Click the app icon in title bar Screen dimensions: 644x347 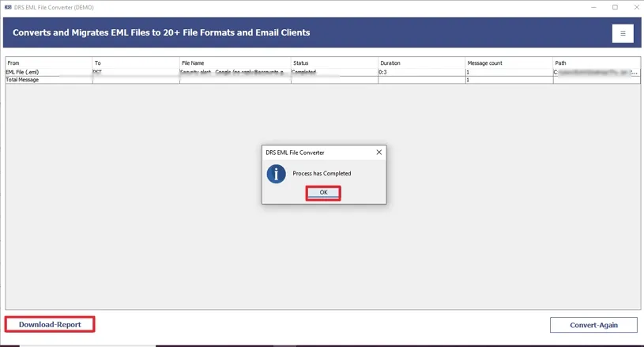coord(8,7)
